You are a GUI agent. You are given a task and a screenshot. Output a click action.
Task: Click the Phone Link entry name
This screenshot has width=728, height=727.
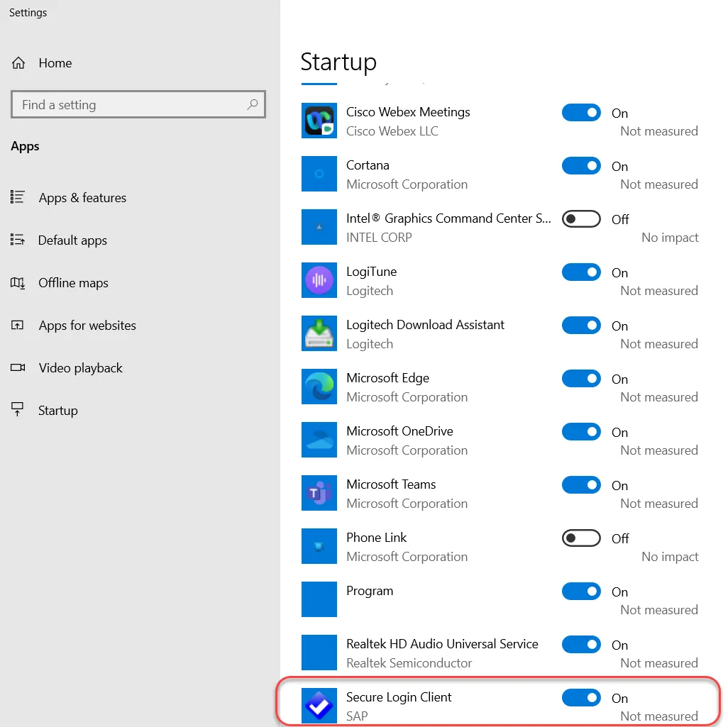(377, 538)
